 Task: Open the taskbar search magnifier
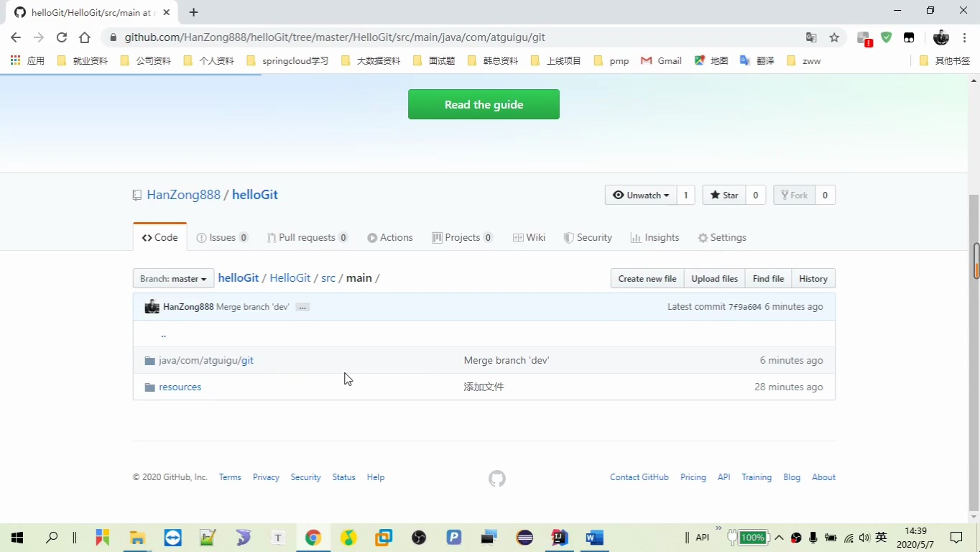[x=51, y=538]
